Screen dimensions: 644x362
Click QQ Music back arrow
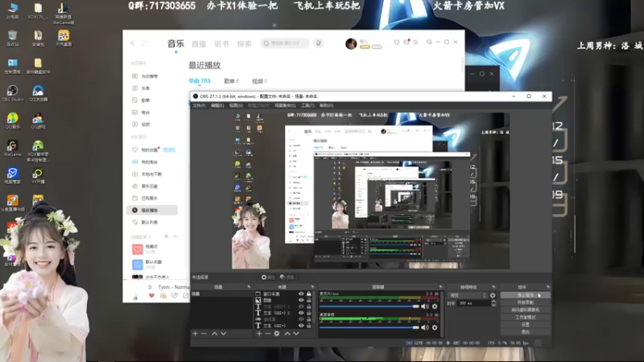[x=132, y=43]
